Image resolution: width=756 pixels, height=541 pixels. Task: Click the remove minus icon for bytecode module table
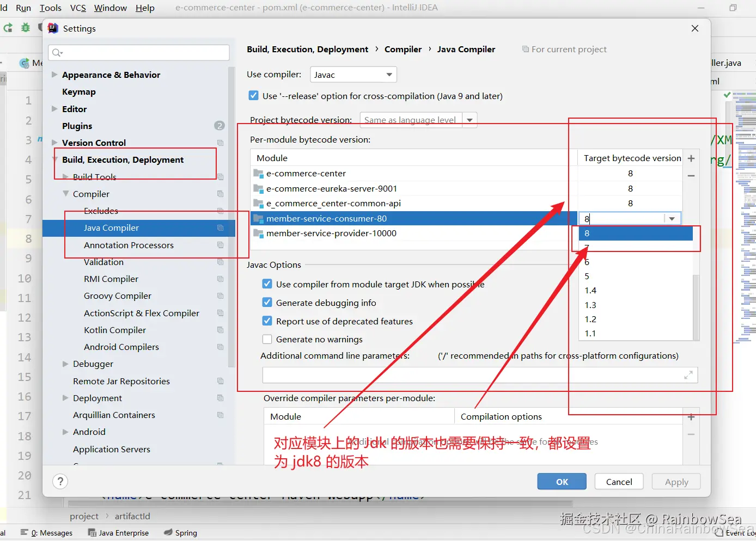point(691,176)
